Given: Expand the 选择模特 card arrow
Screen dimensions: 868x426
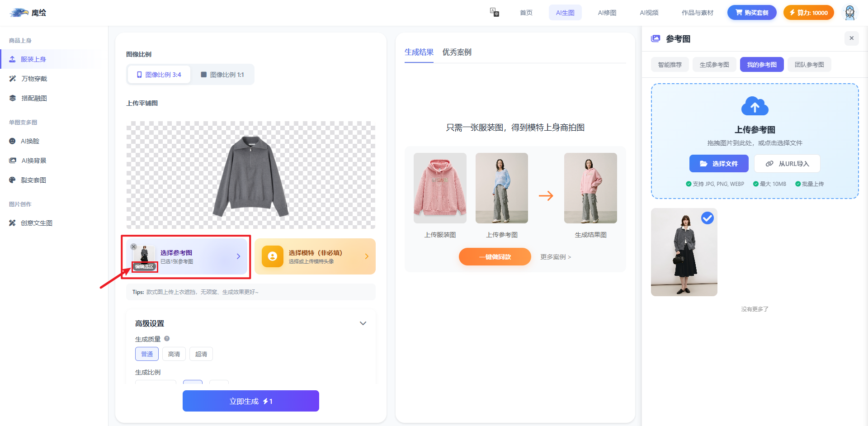Looking at the screenshot, I should 366,256.
